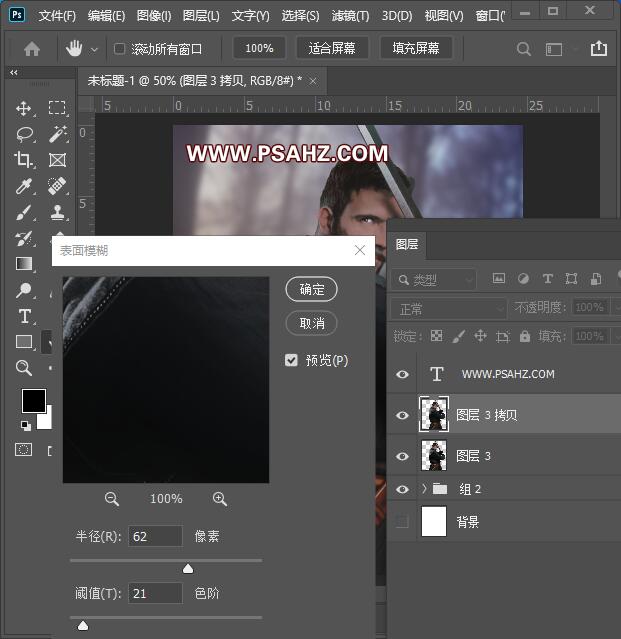Zoom out the Surface Blur preview
Screen dimensions: 621x639
point(112,499)
